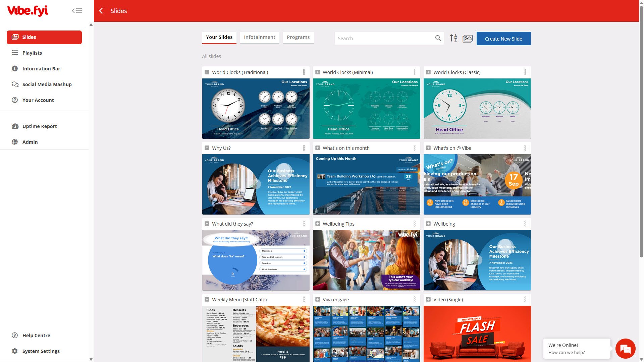Click the slides Search field
Image resolution: width=644 pixels, height=362 pixels.
click(384, 39)
